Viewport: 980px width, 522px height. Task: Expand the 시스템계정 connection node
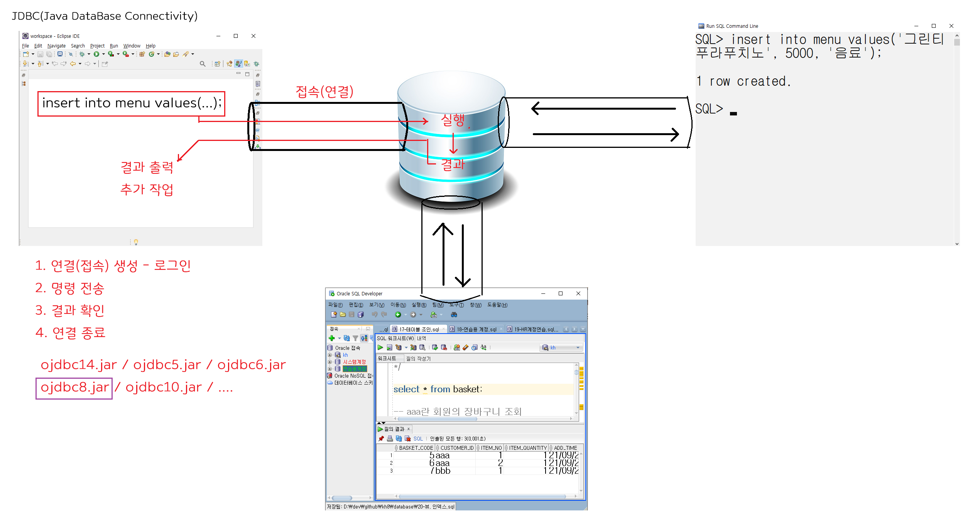(330, 362)
